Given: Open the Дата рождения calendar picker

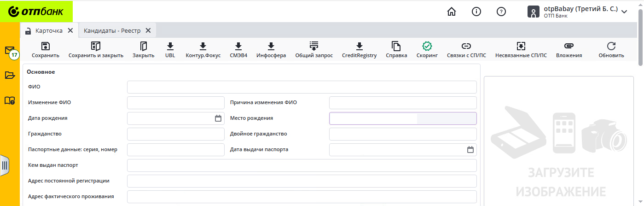Looking at the screenshot, I should pyautogui.click(x=218, y=118).
